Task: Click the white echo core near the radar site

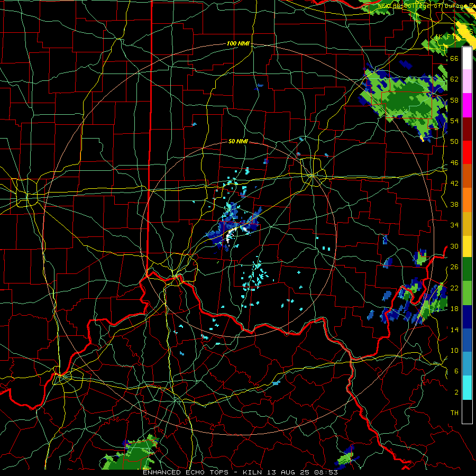Action: tap(231, 235)
